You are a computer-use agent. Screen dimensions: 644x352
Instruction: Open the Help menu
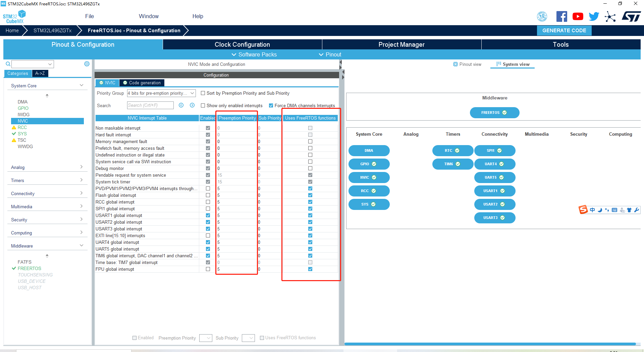pyautogui.click(x=198, y=16)
